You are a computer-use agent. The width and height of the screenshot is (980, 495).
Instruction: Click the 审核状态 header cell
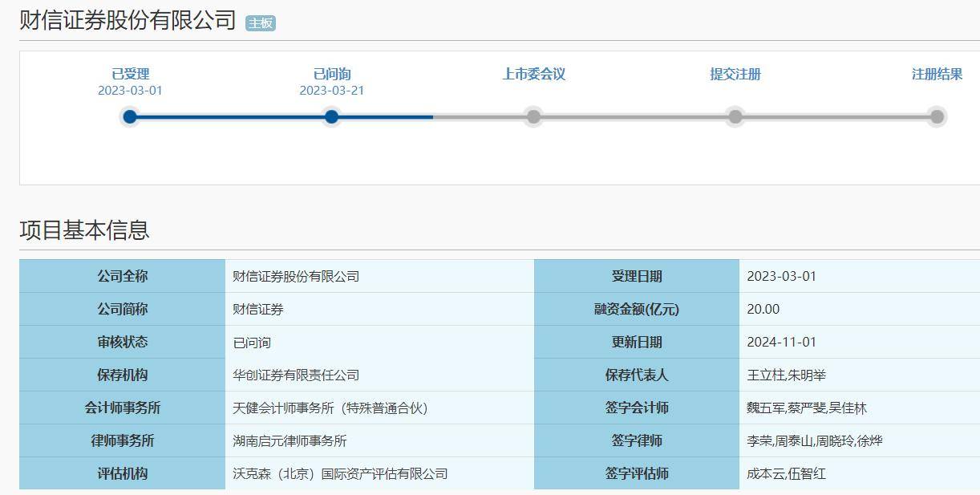(x=123, y=342)
